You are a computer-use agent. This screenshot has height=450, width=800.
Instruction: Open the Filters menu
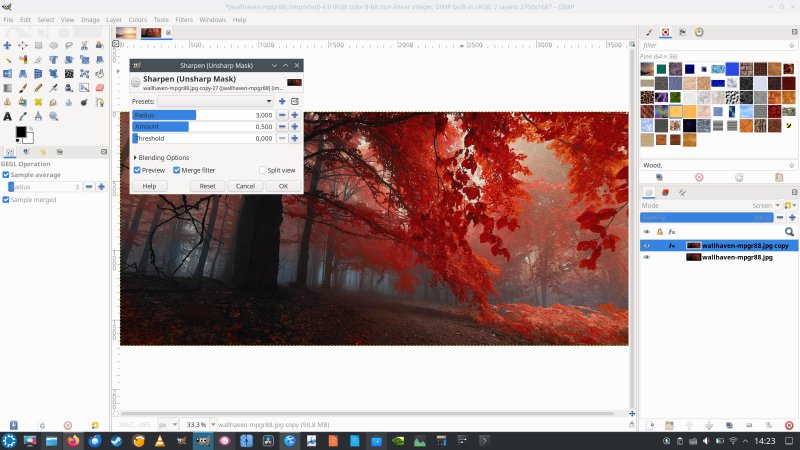click(x=184, y=19)
